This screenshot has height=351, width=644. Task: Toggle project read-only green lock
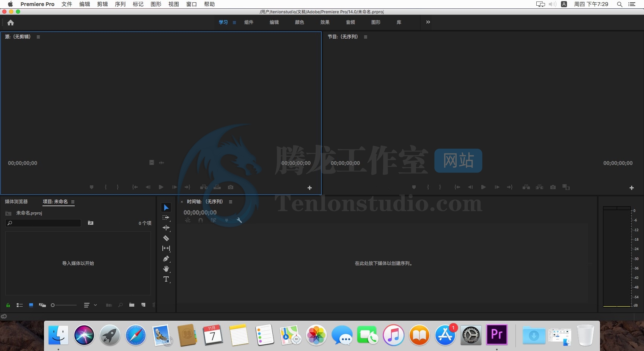coord(8,305)
